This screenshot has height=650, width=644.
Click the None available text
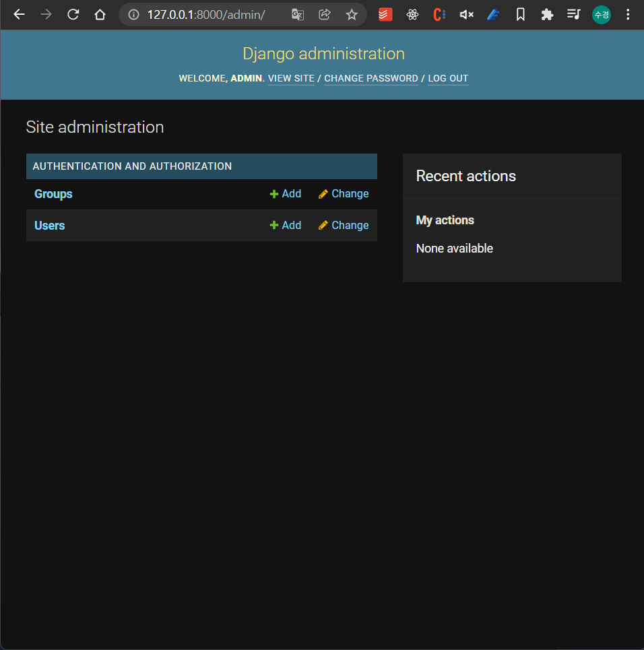(455, 249)
